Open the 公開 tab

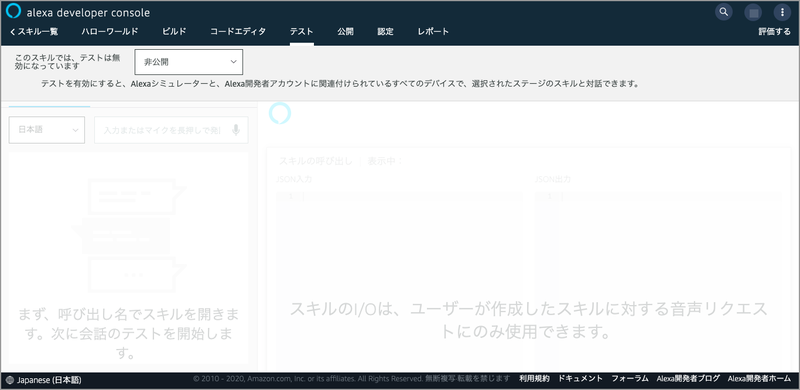tap(345, 32)
